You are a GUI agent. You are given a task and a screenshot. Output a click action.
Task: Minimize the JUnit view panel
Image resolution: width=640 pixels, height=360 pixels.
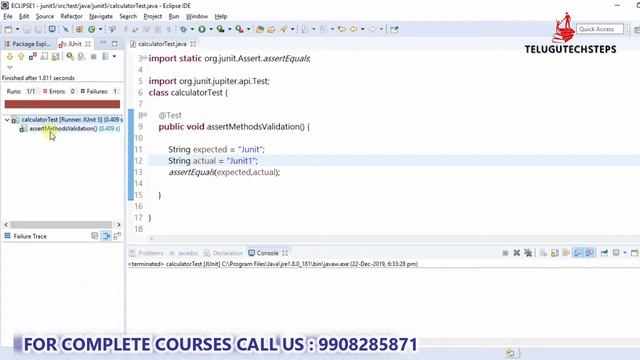pyautogui.click(x=103, y=43)
